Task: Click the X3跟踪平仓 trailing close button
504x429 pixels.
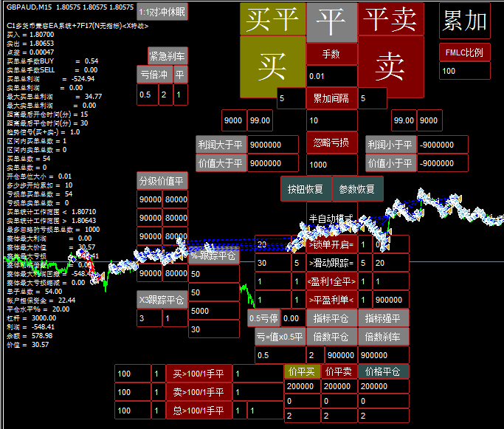Action: pyautogui.click(x=162, y=299)
